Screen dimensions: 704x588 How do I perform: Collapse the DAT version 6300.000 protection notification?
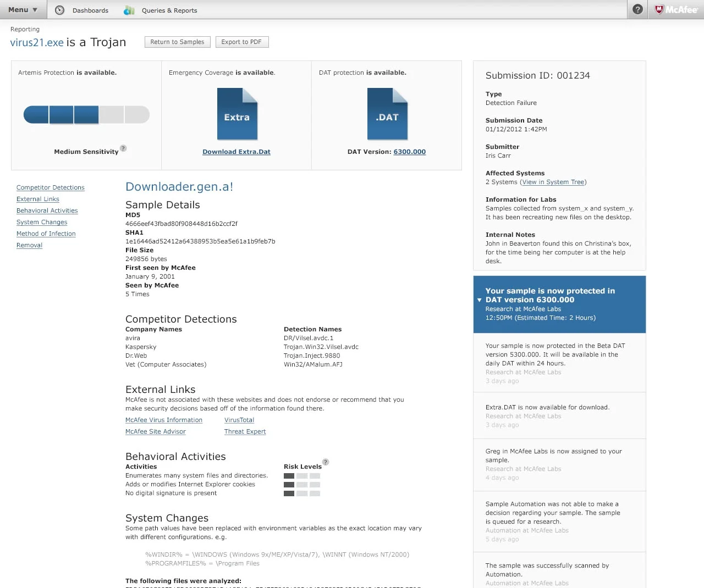[x=479, y=300]
